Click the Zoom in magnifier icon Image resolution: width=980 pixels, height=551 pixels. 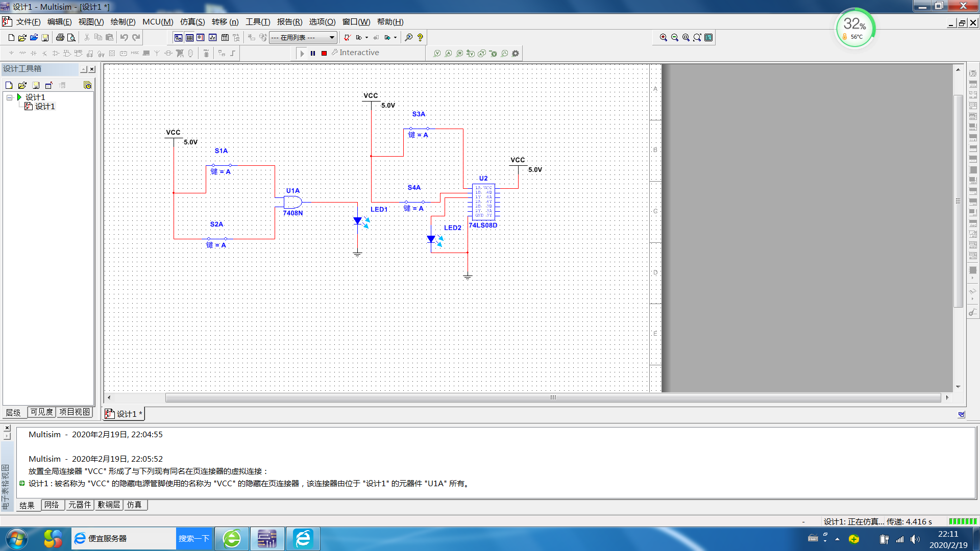[663, 37]
